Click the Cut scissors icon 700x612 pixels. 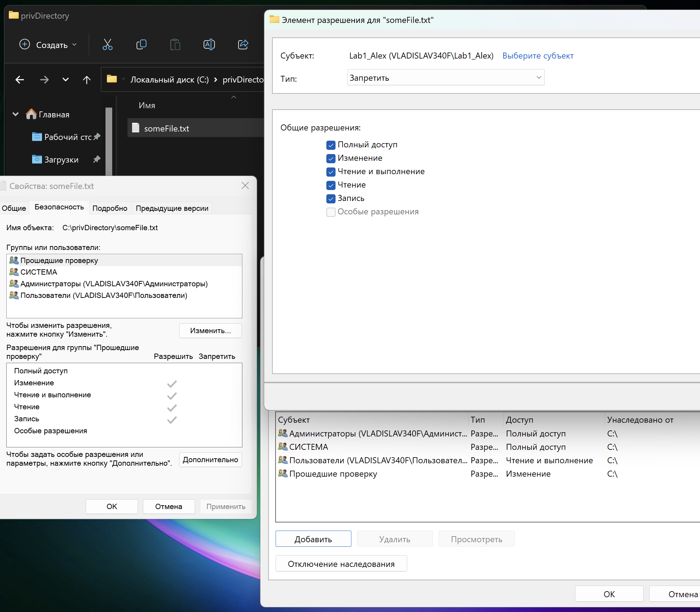click(x=108, y=45)
